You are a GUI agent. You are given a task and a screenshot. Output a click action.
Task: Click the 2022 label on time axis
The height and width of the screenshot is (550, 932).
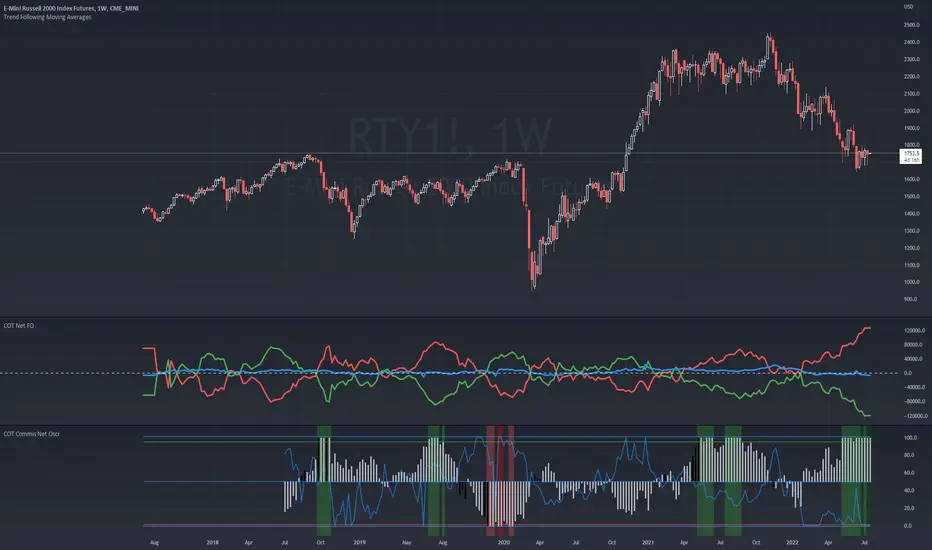pyautogui.click(x=792, y=542)
